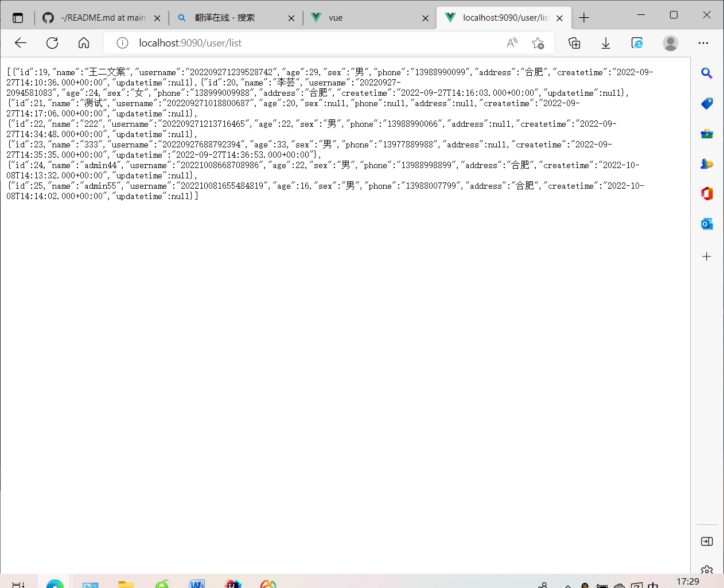The width and height of the screenshot is (724, 588).
Task: Switch to the 翻译在线 - 搜索 tab
Action: (236, 18)
